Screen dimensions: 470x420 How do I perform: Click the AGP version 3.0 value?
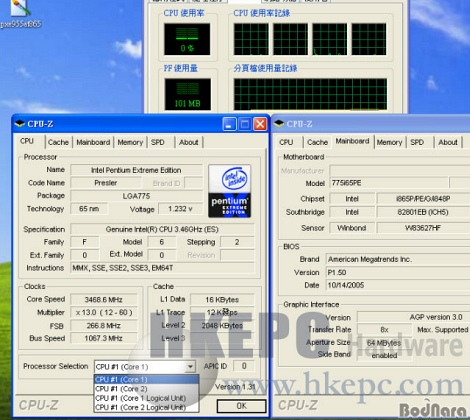coord(413,317)
